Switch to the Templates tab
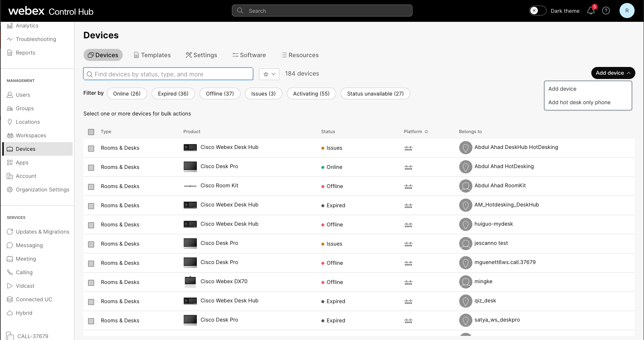 coord(152,55)
